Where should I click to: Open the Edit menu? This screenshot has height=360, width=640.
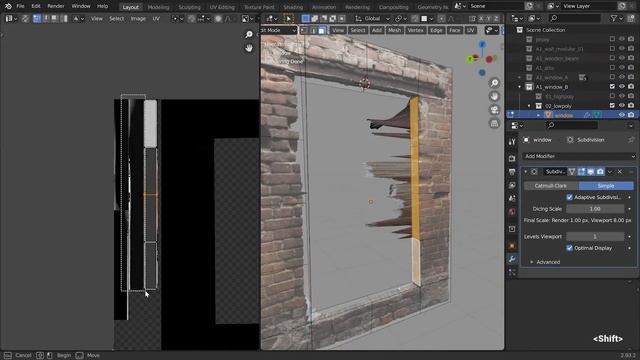[x=36, y=6]
